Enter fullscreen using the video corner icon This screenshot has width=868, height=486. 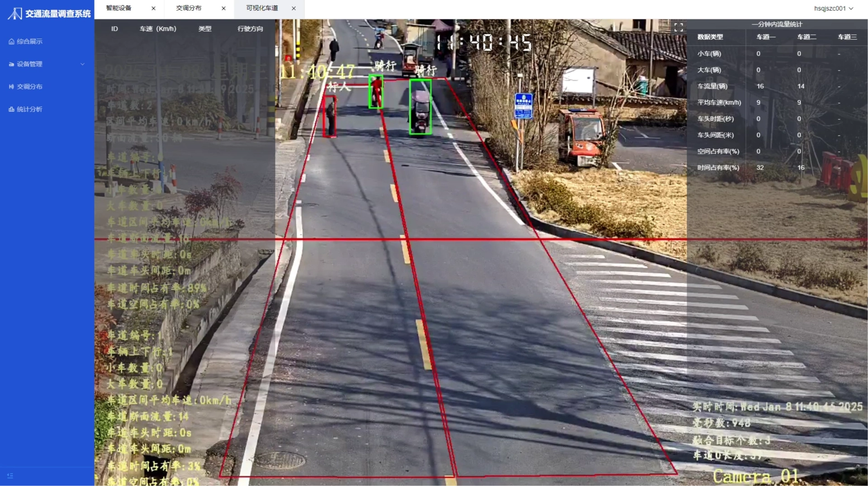678,28
